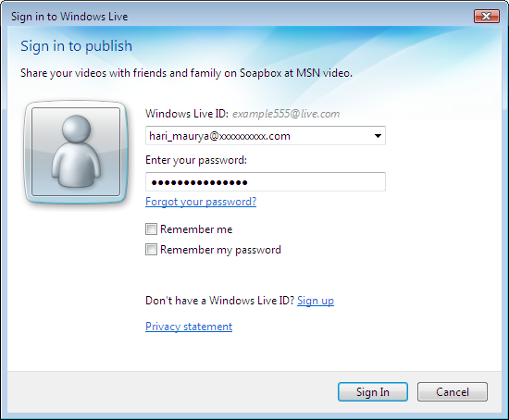
Task: Click the Cancel button
Action: pyautogui.click(x=453, y=391)
